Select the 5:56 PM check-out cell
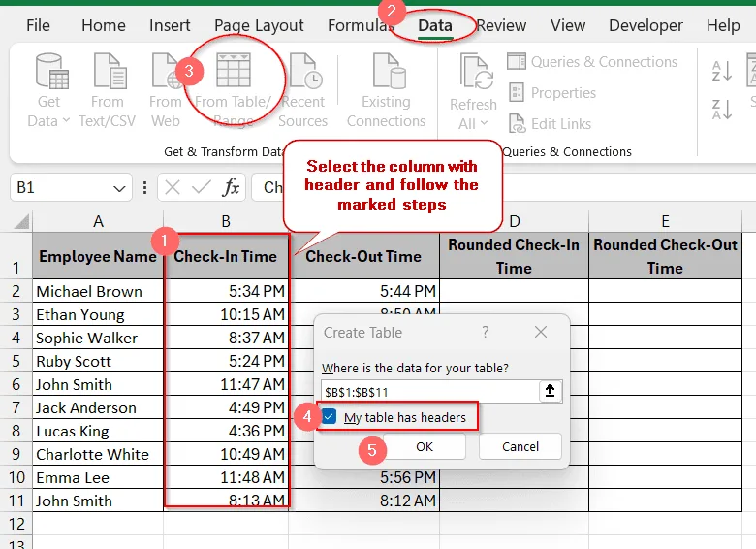Viewport: 756px width, 549px height. 364,477
